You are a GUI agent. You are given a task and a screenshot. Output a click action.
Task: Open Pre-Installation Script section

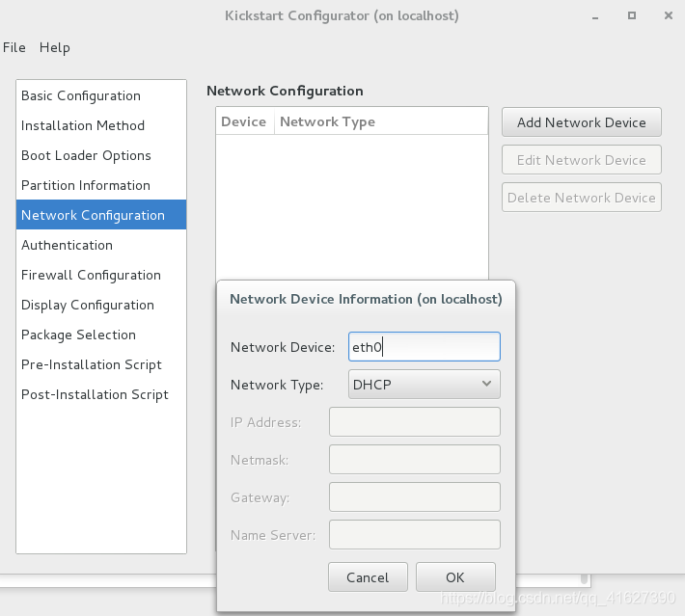(101, 364)
